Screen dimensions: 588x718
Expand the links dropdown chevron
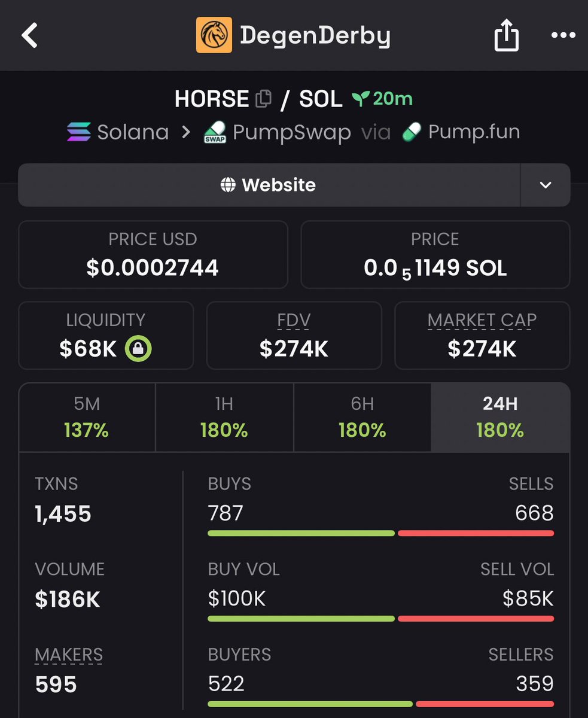545,185
